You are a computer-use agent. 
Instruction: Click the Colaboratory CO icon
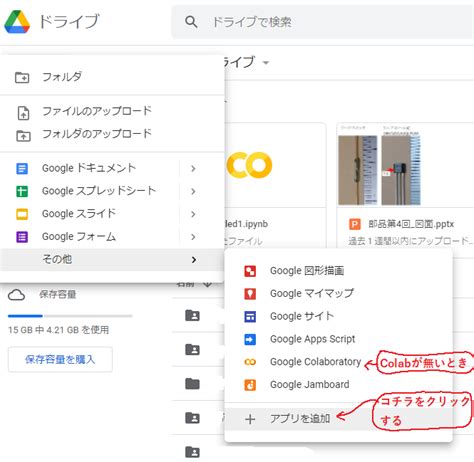250,362
